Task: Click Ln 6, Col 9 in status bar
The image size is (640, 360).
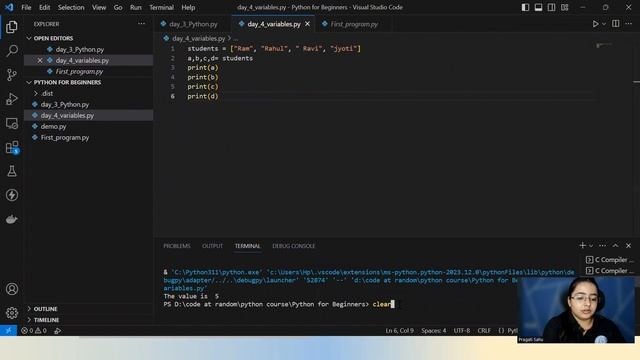Action: (x=400, y=331)
